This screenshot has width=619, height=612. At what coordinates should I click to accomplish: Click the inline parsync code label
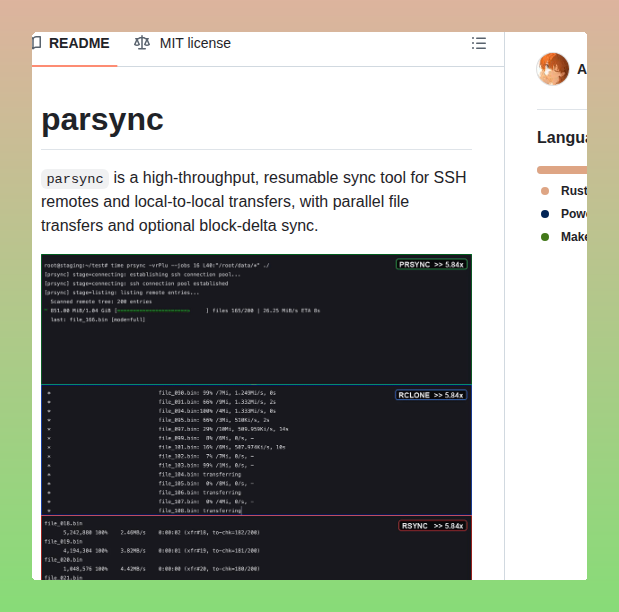pyautogui.click(x=75, y=179)
